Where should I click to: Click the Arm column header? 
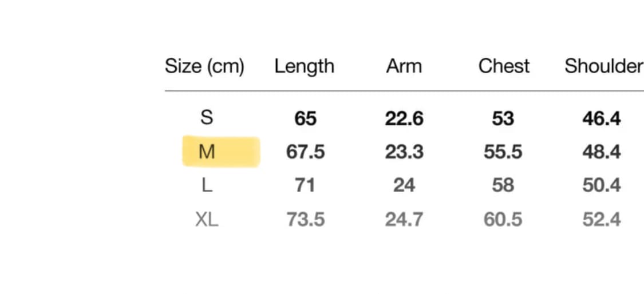[404, 66]
